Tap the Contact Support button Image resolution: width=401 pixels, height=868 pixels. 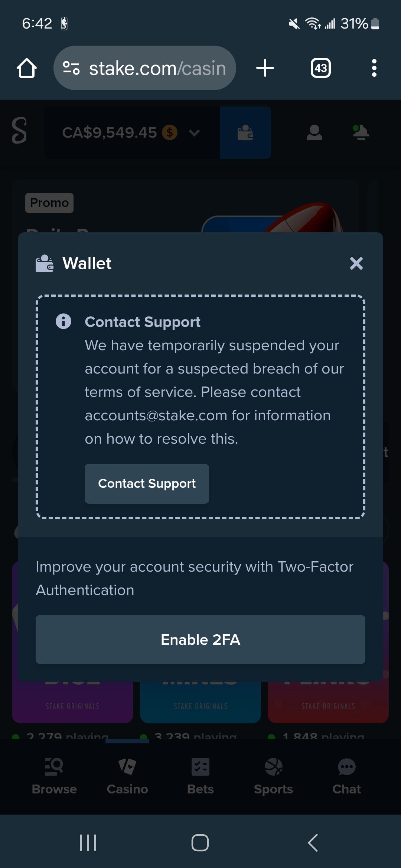pos(147,484)
